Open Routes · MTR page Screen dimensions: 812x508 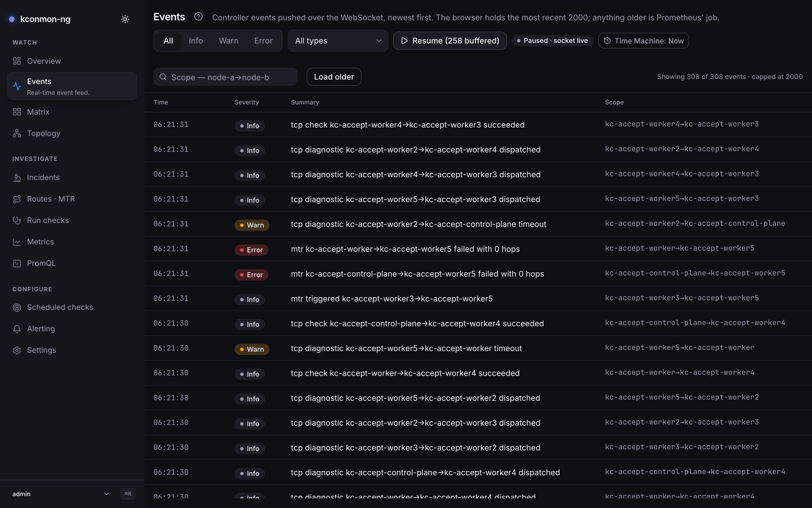[x=72, y=199]
